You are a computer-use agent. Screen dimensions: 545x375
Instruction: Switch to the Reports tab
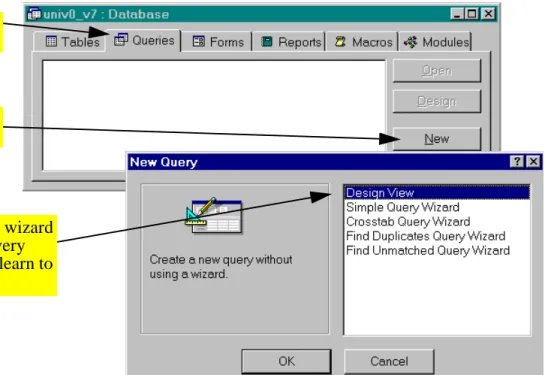click(289, 42)
